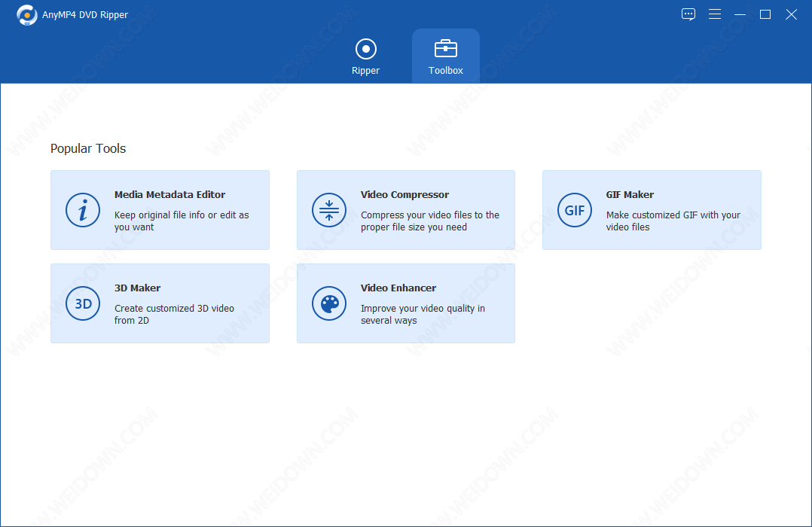Open Media Metadata Editor tool title

pyautogui.click(x=170, y=195)
